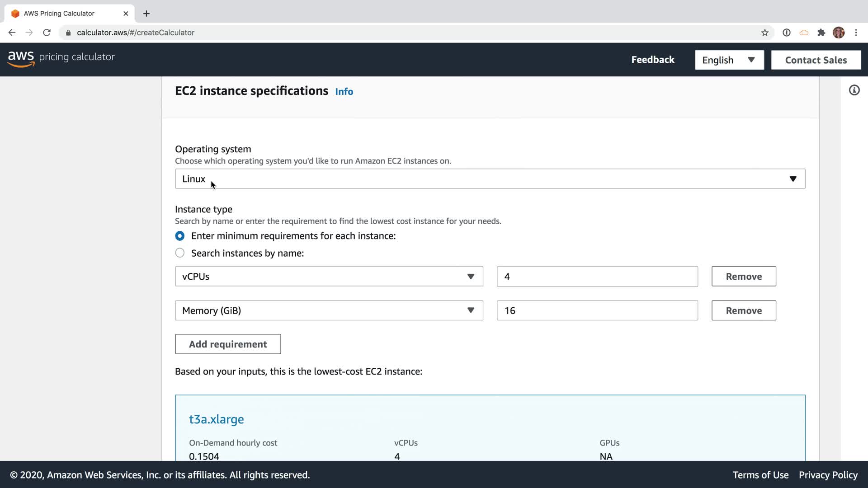
Task: Select 'Enter minimum requirements for each instance'
Action: [180, 236]
